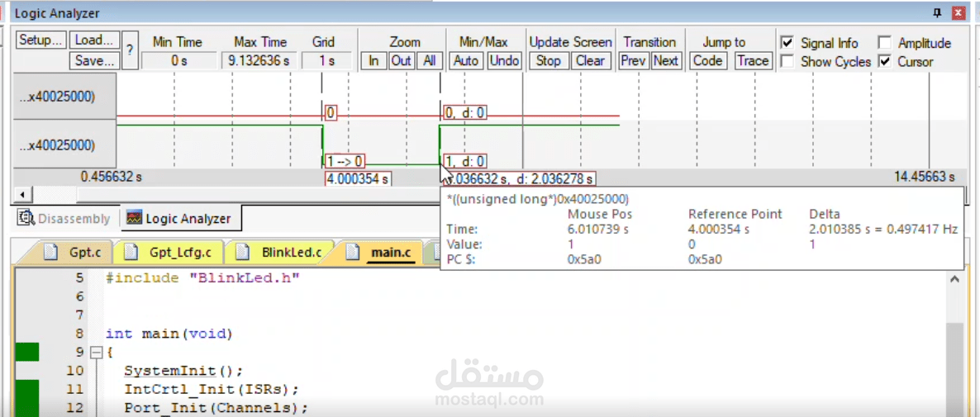Stop the screen update
Screen dimensions: 980x417
pyautogui.click(x=548, y=60)
